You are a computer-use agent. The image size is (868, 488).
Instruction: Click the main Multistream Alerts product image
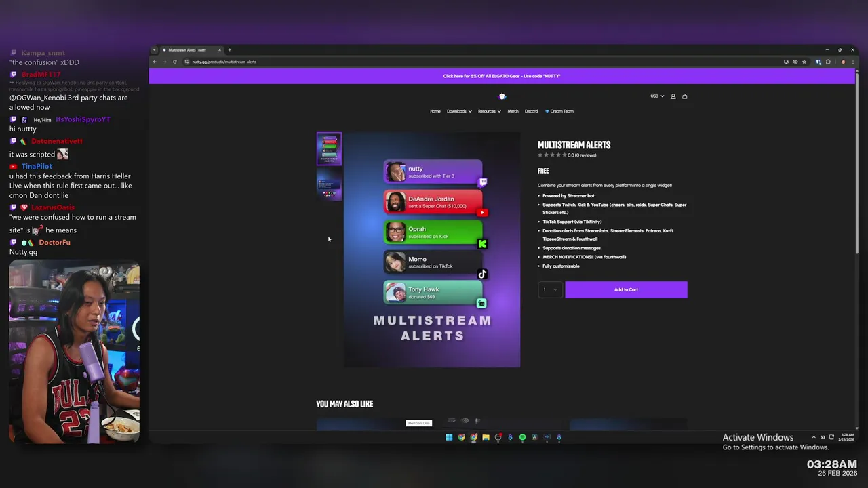click(432, 249)
